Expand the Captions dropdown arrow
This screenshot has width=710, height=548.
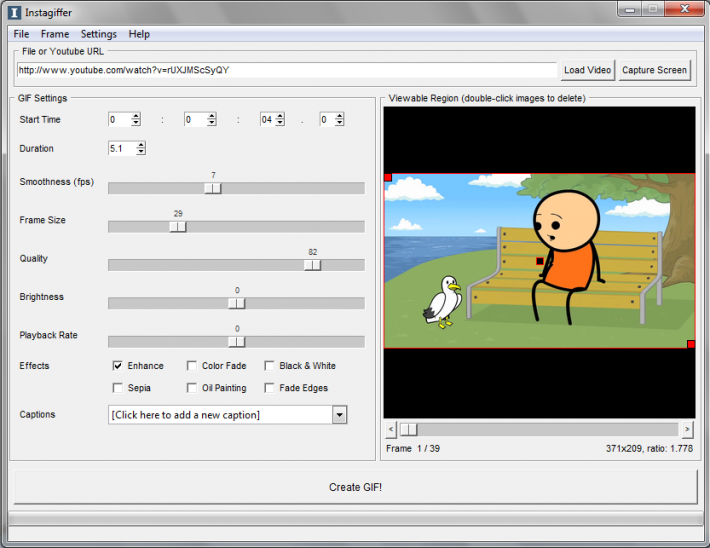[340, 415]
